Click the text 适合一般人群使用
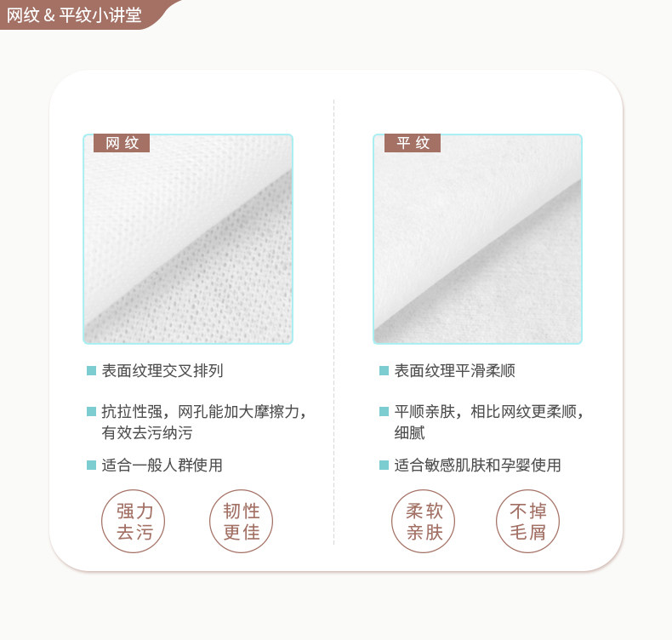This screenshot has height=640, width=672. pos(162,465)
